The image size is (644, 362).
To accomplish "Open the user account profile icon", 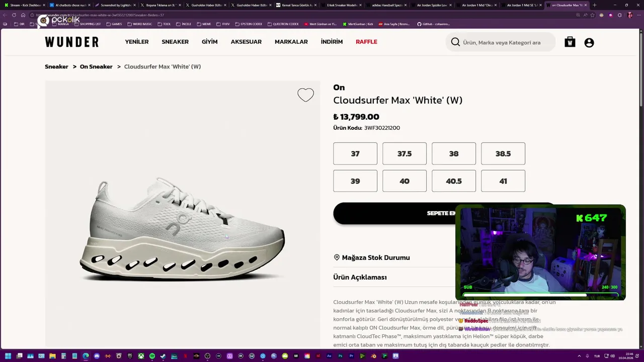I will tap(589, 43).
